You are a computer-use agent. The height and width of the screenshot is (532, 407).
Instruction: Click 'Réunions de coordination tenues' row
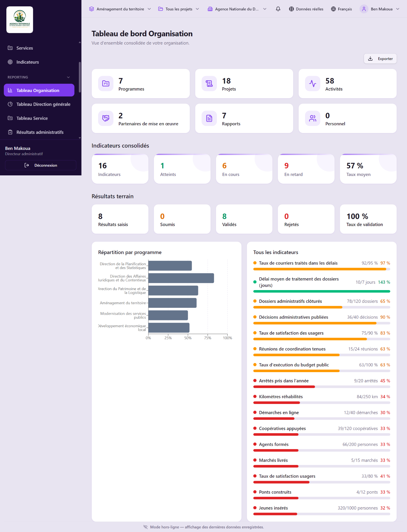pos(322,352)
